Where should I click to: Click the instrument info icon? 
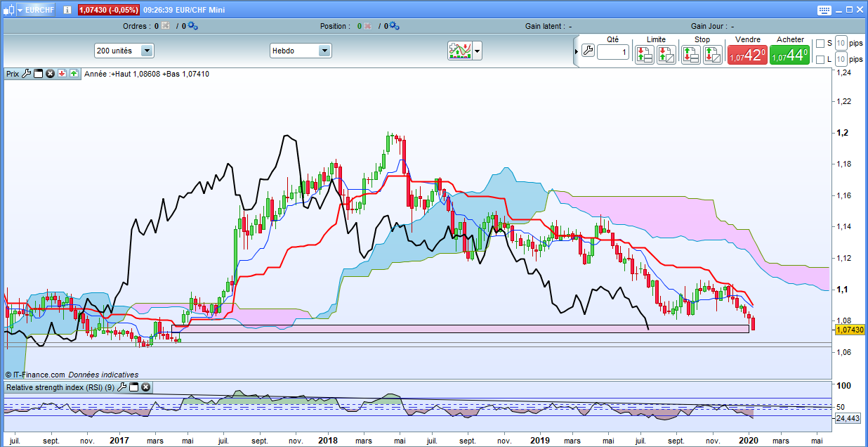pos(67,11)
